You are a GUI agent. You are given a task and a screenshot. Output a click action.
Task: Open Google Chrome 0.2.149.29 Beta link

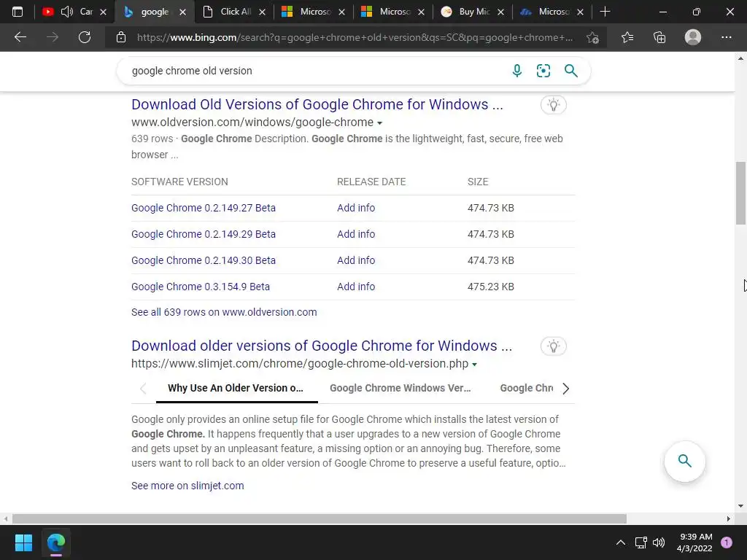(204, 234)
